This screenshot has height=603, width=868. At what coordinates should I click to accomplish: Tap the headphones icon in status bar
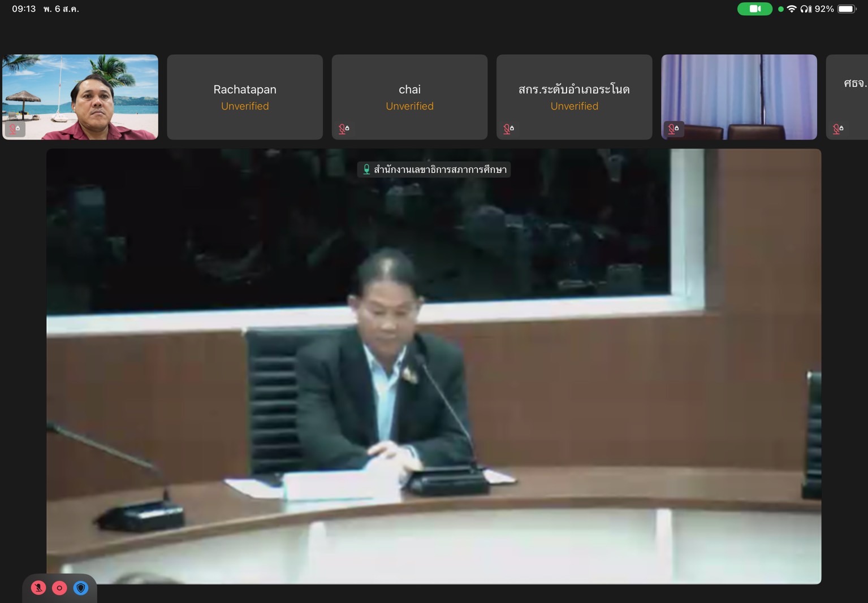point(805,9)
